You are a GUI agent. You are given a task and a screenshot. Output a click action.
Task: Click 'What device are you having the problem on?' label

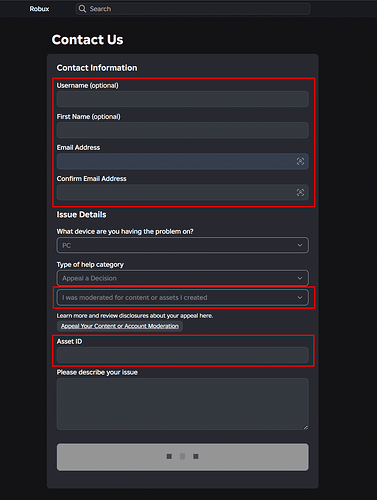pyautogui.click(x=125, y=231)
